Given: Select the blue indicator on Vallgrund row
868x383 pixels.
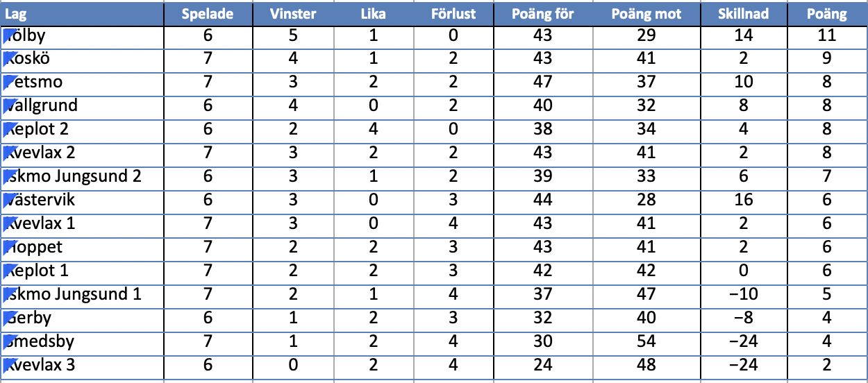Looking at the screenshot, I should [9, 105].
